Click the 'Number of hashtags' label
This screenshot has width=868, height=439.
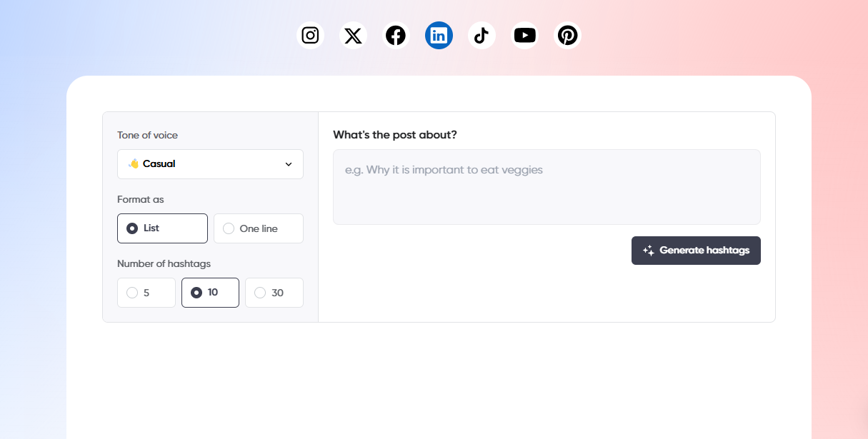click(164, 263)
